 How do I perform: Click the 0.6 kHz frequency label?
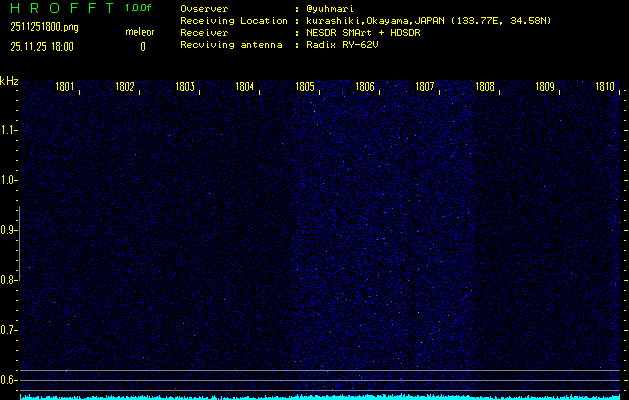[x=9, y=380]
